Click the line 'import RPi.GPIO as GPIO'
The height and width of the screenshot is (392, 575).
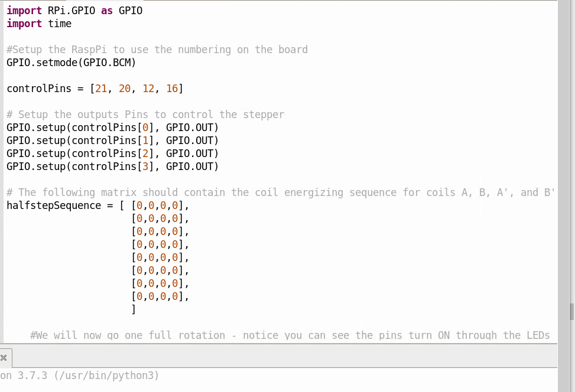coord(74,11)
